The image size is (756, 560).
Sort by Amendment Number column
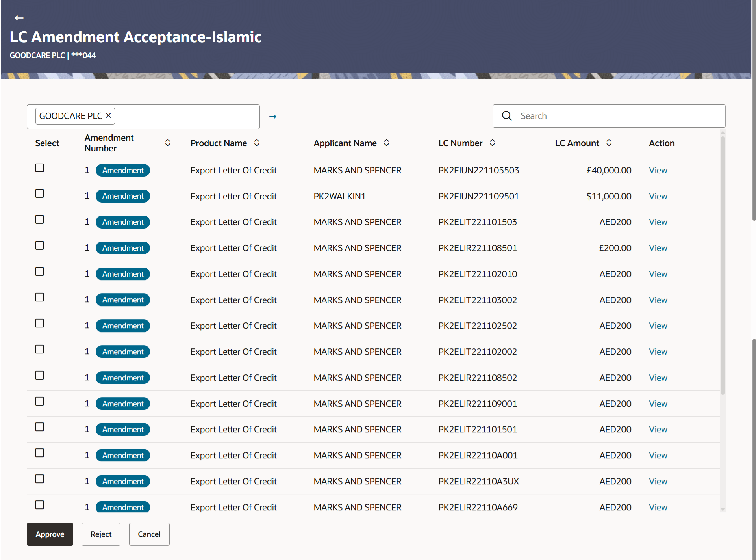pos(168,143)
